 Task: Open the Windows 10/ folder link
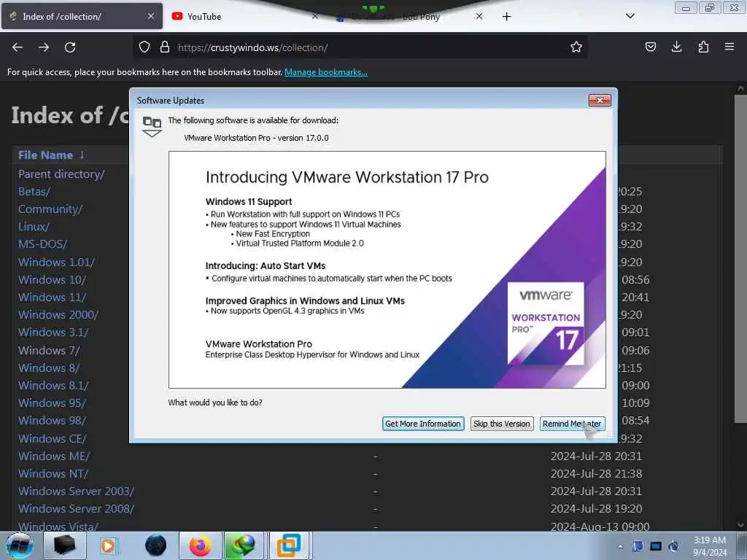pos(53,280)
